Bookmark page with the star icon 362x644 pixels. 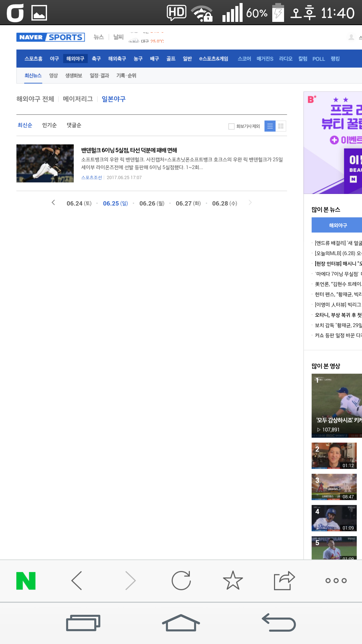[233, 581]
